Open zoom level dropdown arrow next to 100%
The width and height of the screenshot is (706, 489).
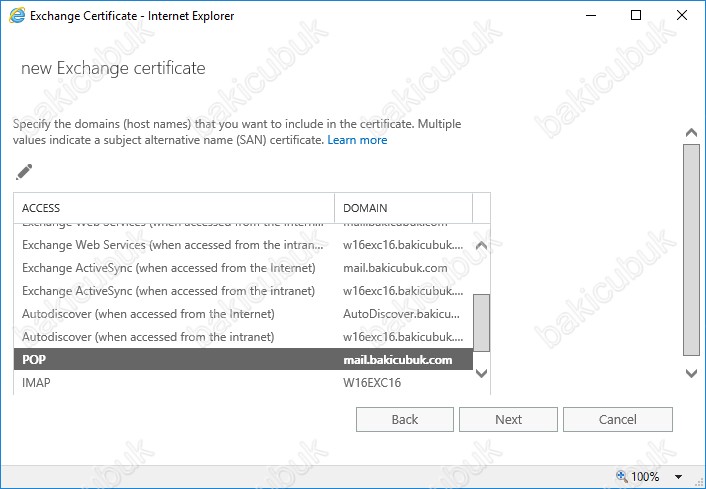pos(678,476)
